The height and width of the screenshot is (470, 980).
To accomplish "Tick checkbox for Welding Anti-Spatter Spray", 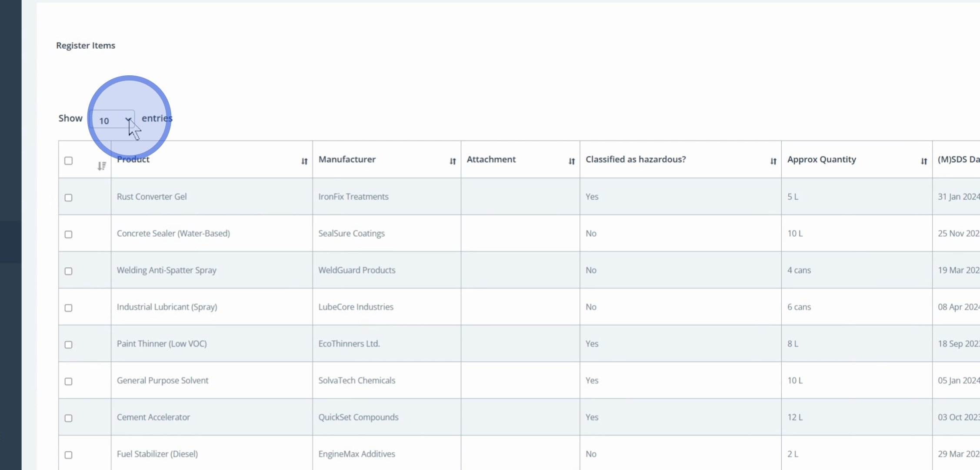I will click(x=69, y=271).
